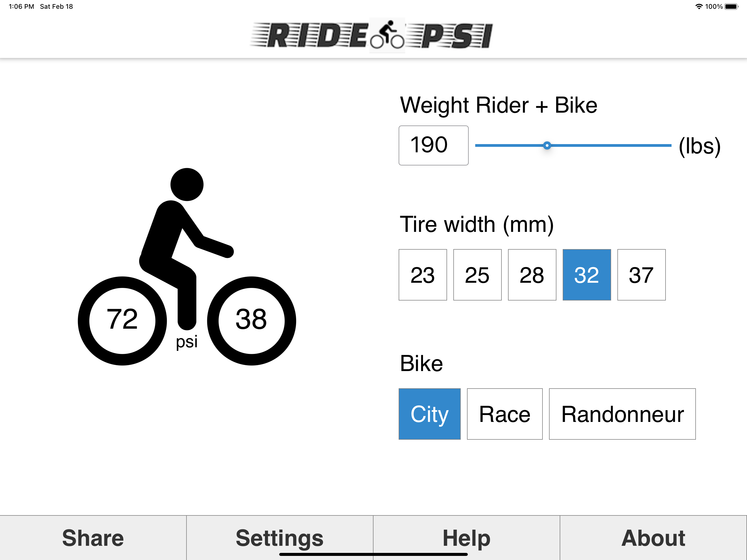Select City bike type
747x560 pixels.
coord(430,414)
